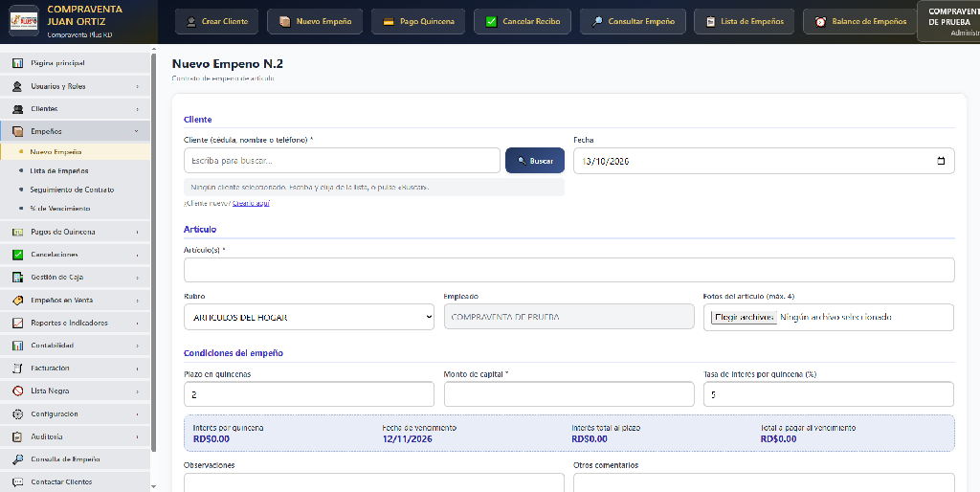Click the Elegir archivos button
Screen dimensions: 980x492
pos(744,317)
